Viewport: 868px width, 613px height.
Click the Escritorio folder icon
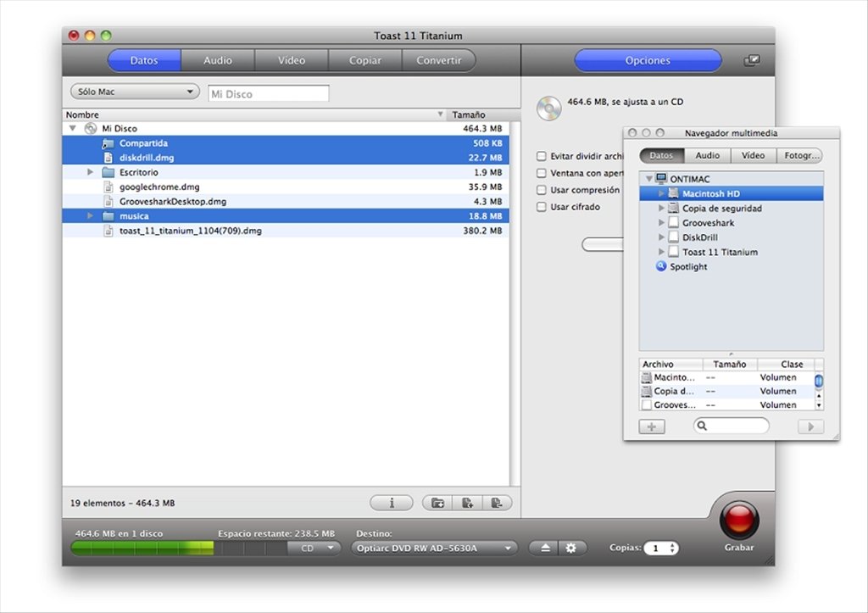click(x=108, y=172)
